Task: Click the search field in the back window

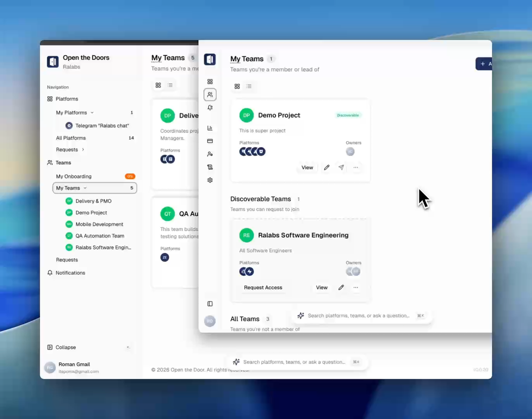Action: pyautogui.click(x=297, y=362)
